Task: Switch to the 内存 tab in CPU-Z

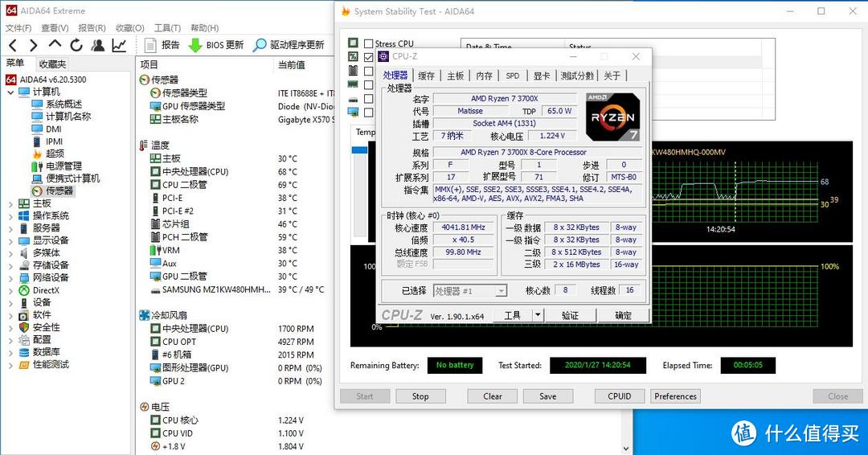Action: [484, 76]
